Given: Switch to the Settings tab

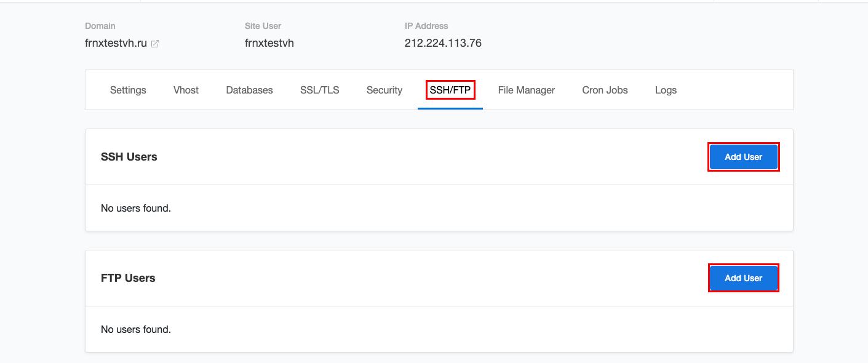Looking at the screenshot, I should pyautogui.click(x=128, y=90).
